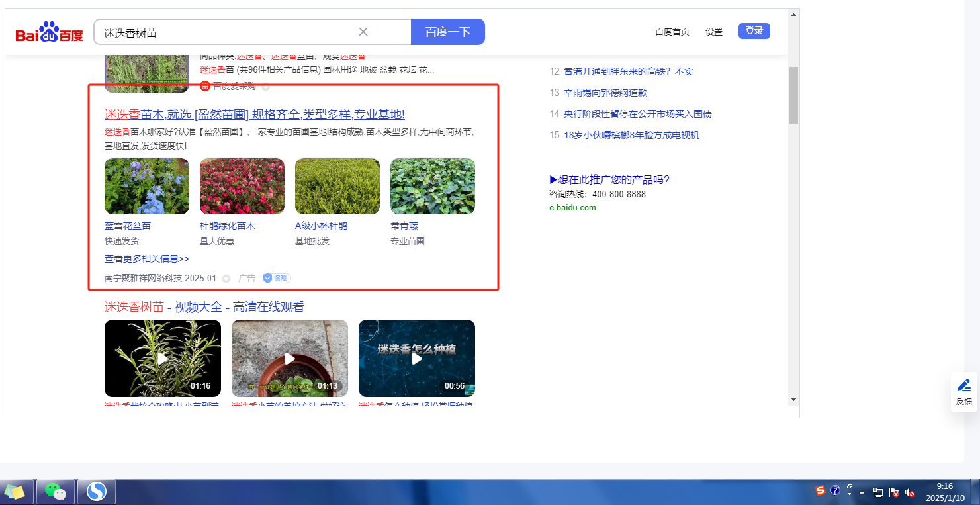Open the 常青藤 thumbnail image
The height and width of the screenshot is (505, 980).
[x=433, y=186]
